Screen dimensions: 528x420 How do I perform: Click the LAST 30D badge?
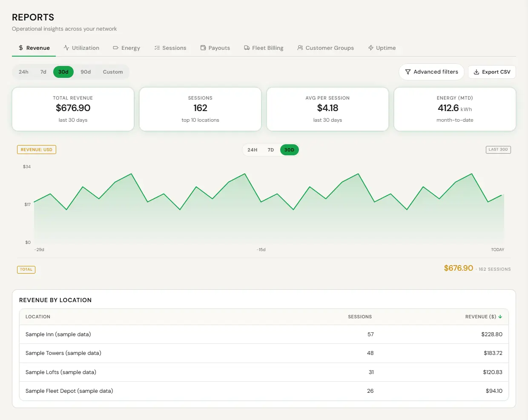click(x=498, y=150)
